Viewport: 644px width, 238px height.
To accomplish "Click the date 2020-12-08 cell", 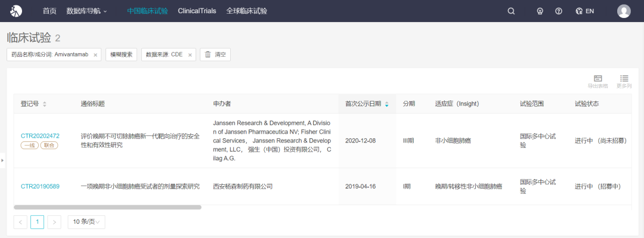I will pos(361,141).
